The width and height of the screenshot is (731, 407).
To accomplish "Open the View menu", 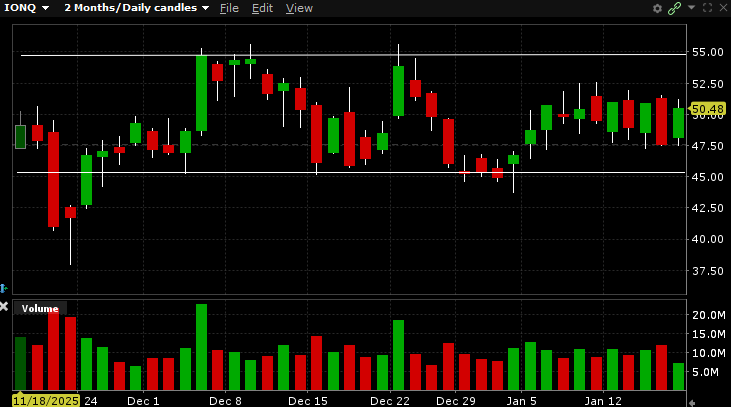I will [x=299, y=8].
